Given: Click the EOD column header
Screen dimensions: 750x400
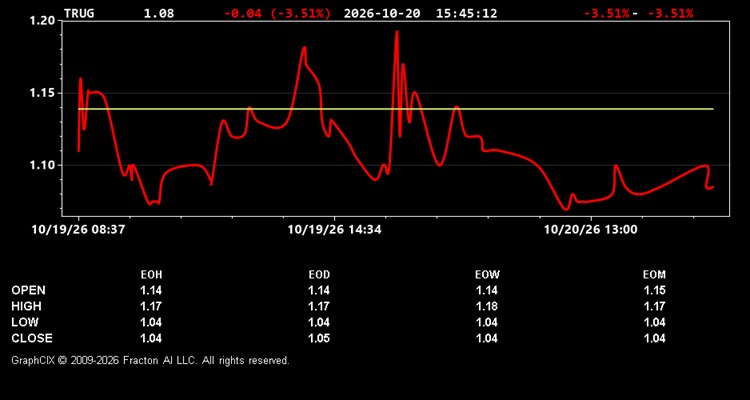Looking at the screenshot, I should pyautogui.click(x=319, y=275).
